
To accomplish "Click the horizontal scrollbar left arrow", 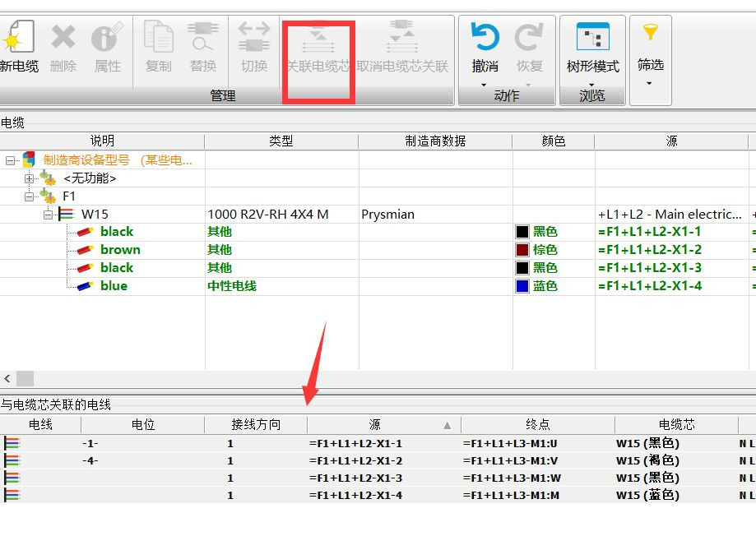I will [x=7, y=379].
